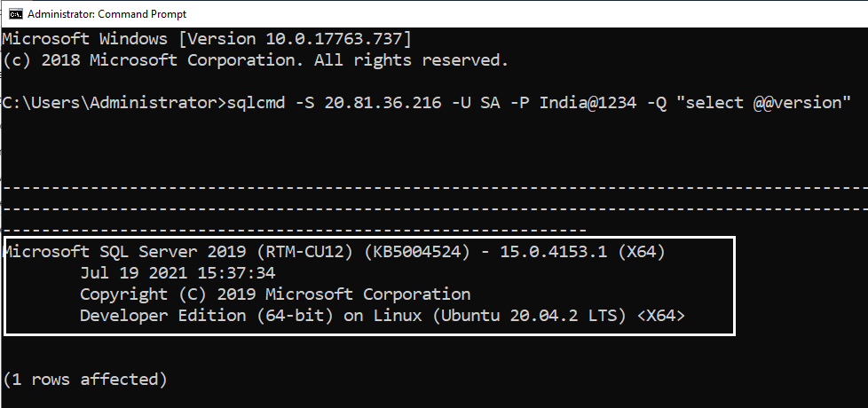Screen dimensions: 868x408
Task: Click the C:\Users\Administrator prompt path
Action: 110,103
